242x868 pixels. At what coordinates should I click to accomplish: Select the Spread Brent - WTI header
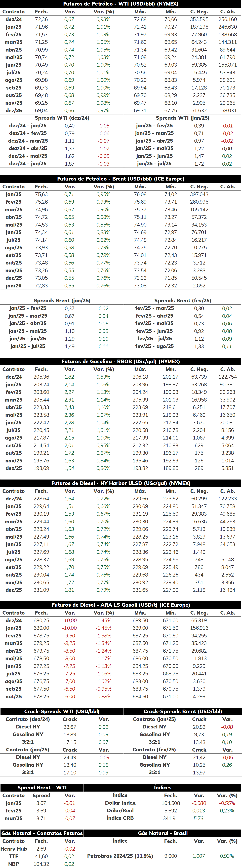click(x=42, y=788)
